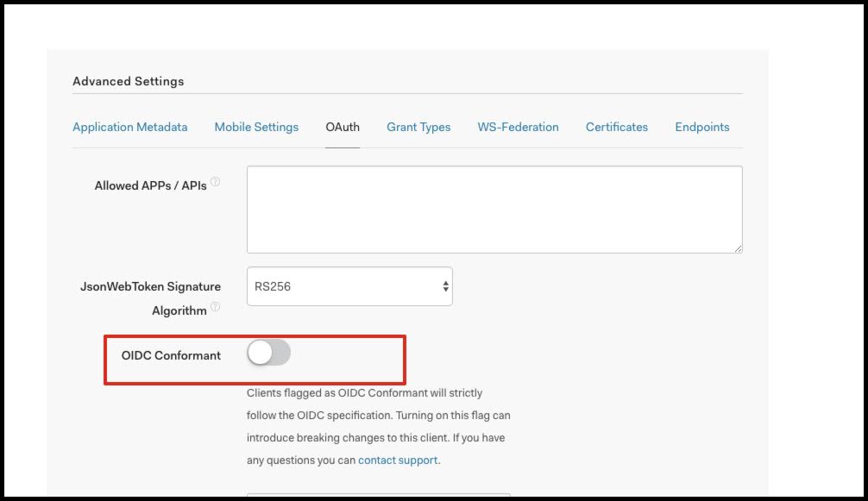Switch to the Certificates tab
868x501 pixels.
pyautogui.click(x=616, y=127)
